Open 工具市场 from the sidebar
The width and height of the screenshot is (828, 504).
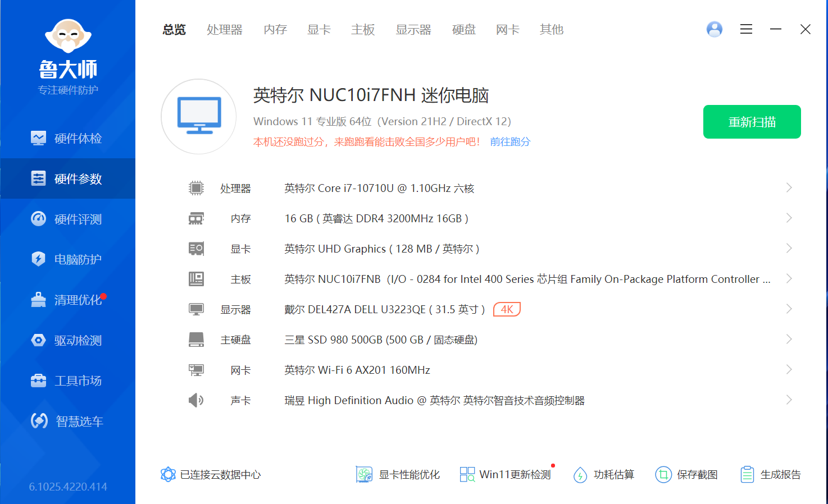click(67, 381)
